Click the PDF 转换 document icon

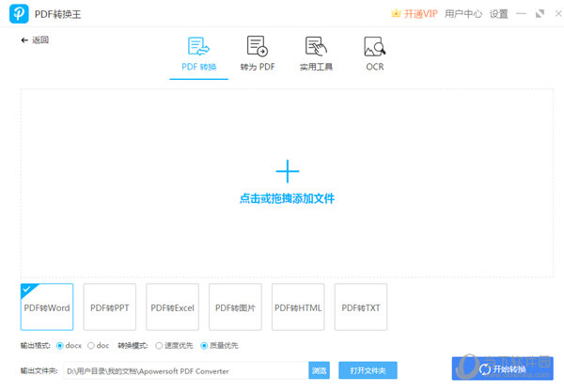pos(198,46)
